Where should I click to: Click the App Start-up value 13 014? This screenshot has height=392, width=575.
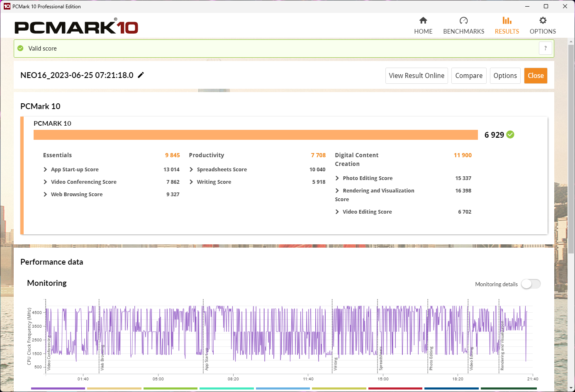click(x=171, y=169)
